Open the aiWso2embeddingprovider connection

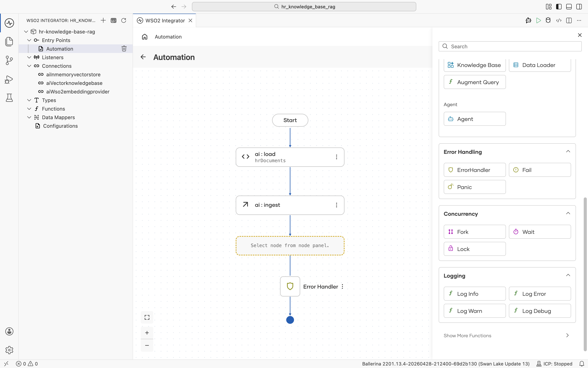click(78, 92)
